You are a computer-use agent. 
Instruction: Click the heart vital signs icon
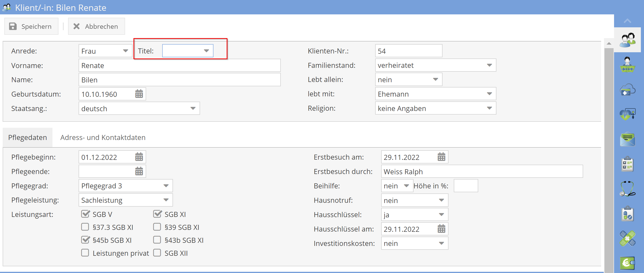pyautogui.click(x=627, y=114)
